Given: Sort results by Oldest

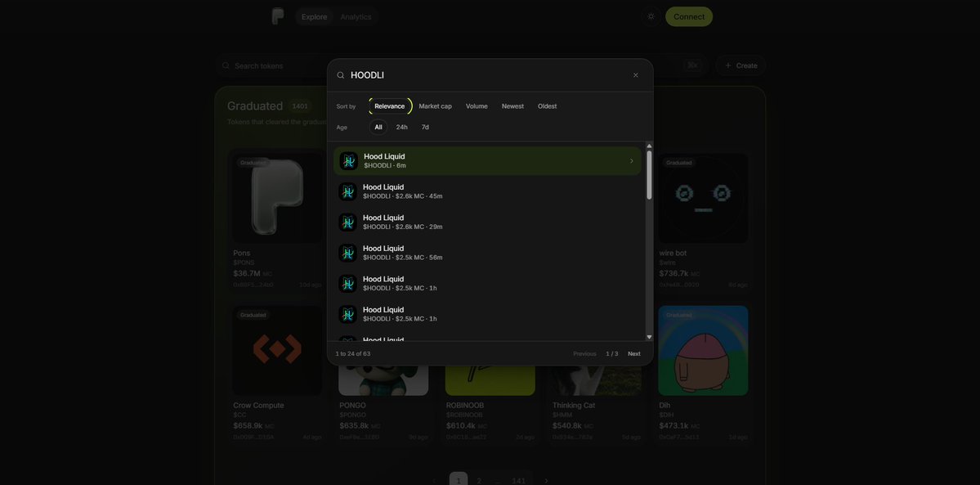Looking at the screenshot, I should 547,106.
